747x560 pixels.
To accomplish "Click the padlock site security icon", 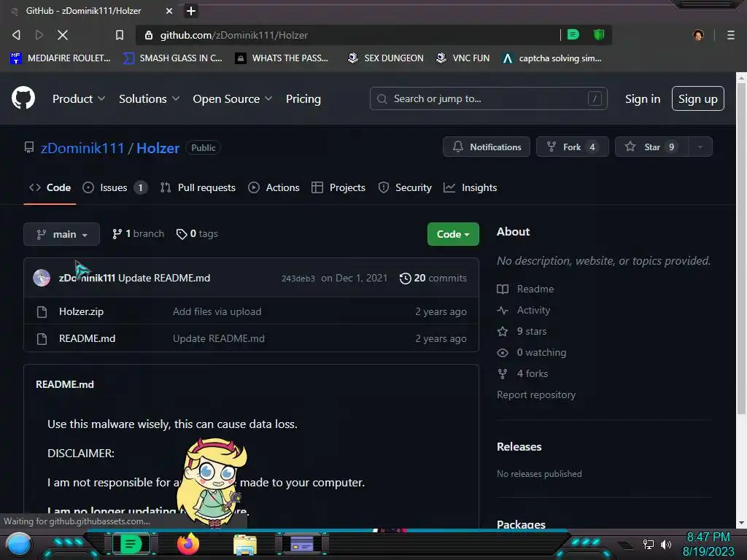I will pos(149,35).
